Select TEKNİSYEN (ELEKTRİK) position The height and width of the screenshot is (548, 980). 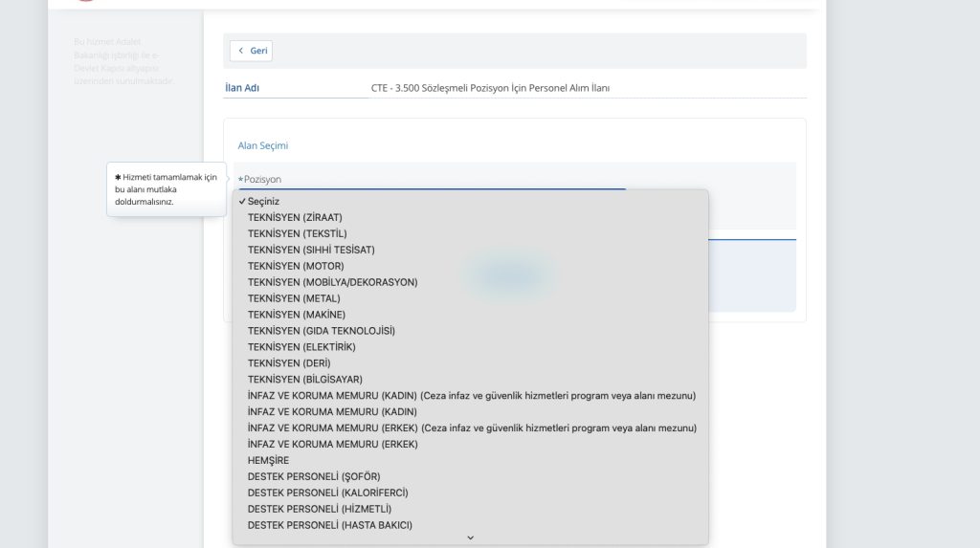click(x=301, y=347)
